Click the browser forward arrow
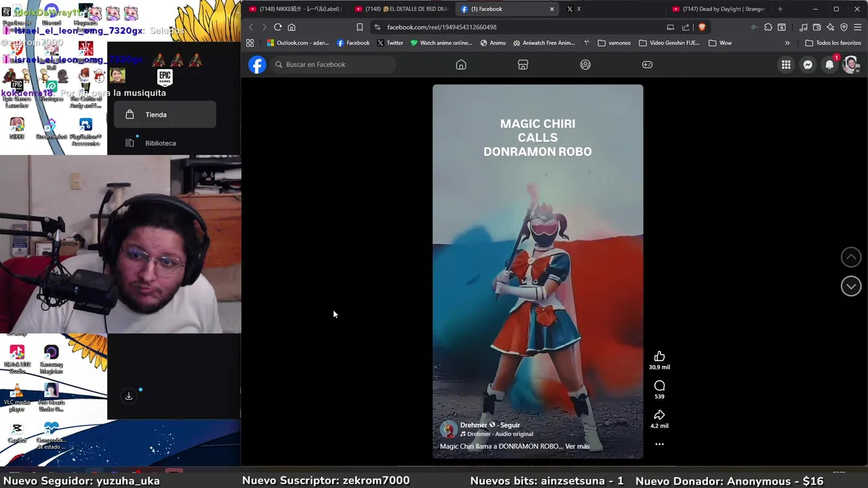Image resolution: width=868 pixels, height=488 pixels. [x=264, y=27]
